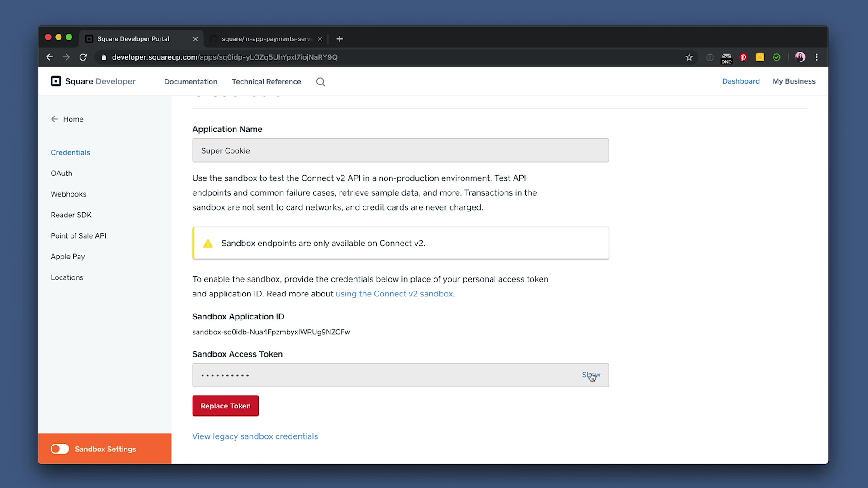Reload the page with the refresh icon
This screenshot has height=488, width=868.
tap(83, 57)
